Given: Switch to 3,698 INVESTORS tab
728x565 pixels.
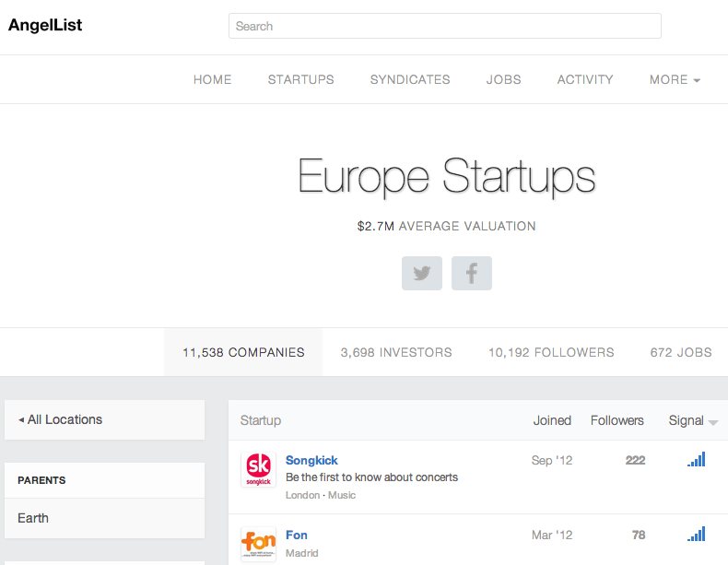Looking at the screenshot, I should coord(396,352).
